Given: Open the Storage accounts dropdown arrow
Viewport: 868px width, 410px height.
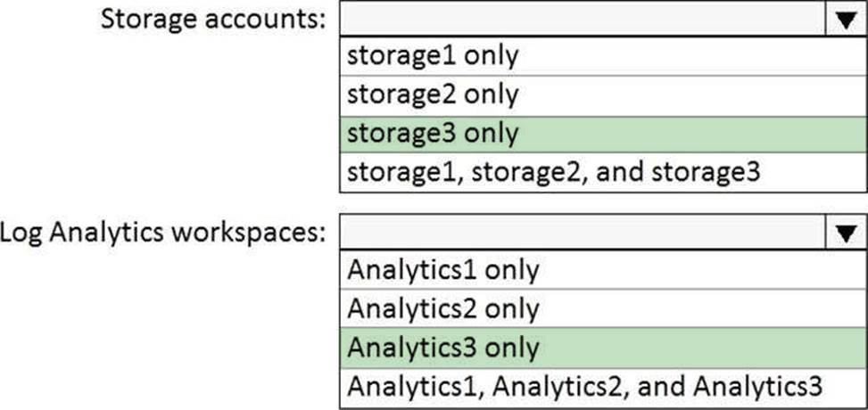Looking at the screenshot, I should coord(843,19).
